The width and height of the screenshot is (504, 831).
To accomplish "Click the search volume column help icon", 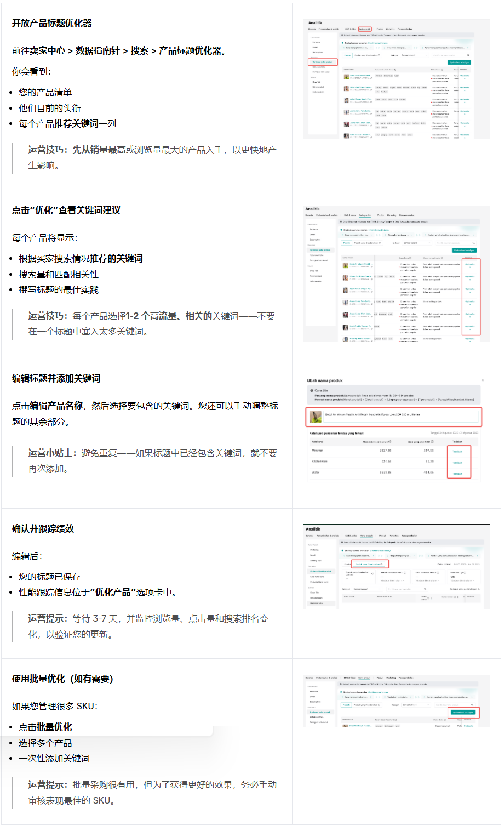I will [x=390, y=441].
